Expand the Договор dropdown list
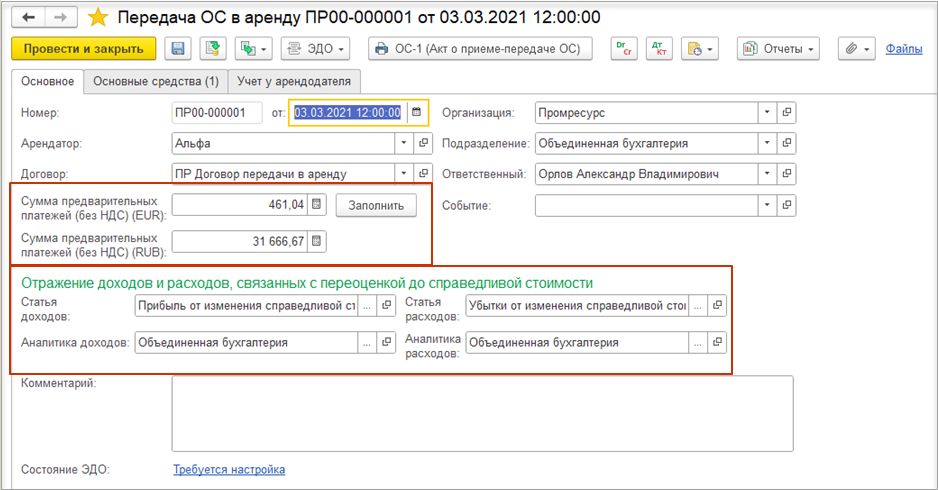938x490 pixels. (x=404, y=174)
